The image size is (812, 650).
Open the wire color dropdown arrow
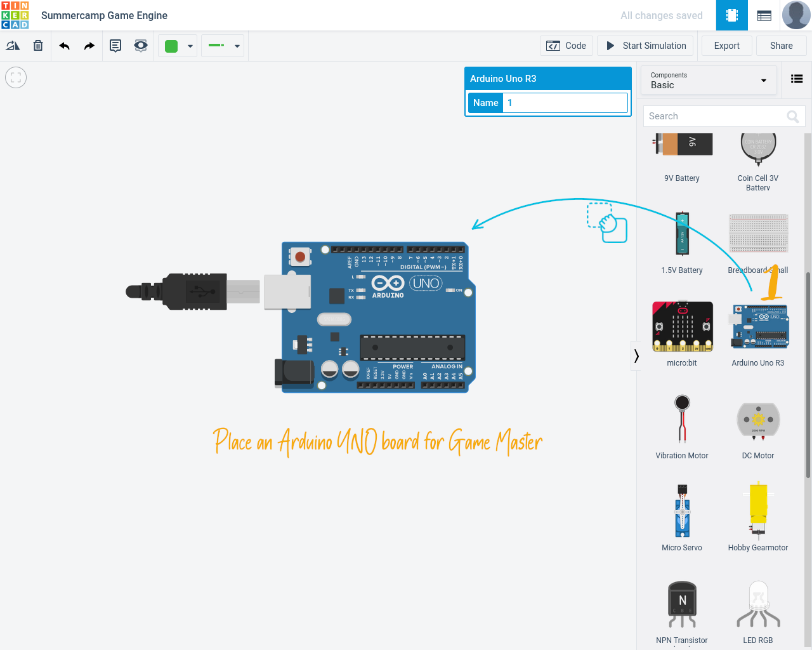point(190,46)
